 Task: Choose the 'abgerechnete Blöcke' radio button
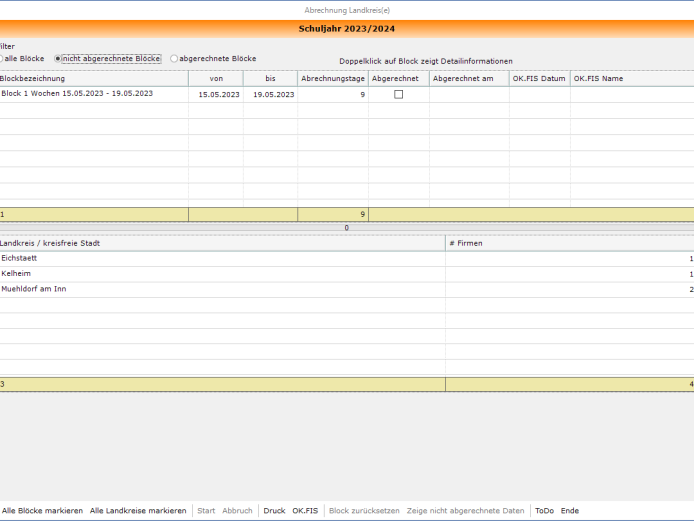click(x=213, y=58)
